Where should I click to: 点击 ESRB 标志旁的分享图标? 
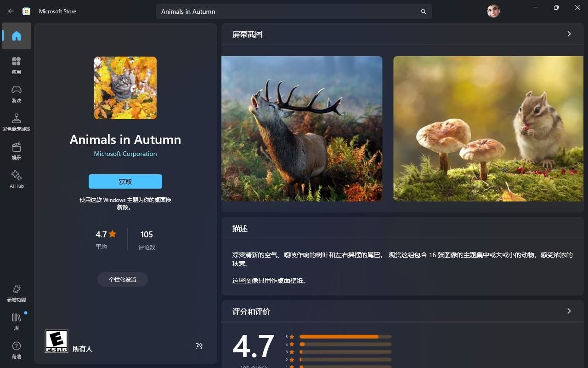(199, 346)
